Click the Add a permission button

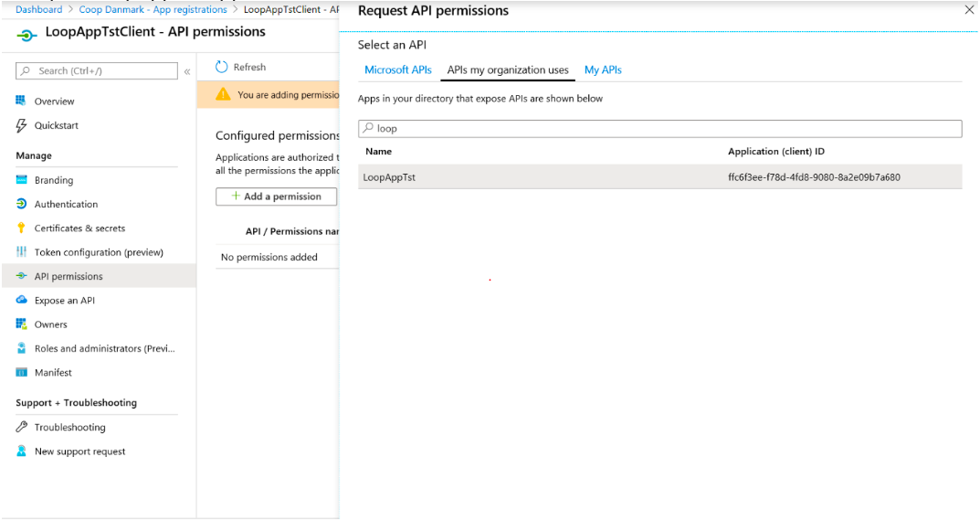[x=276, y=197]
